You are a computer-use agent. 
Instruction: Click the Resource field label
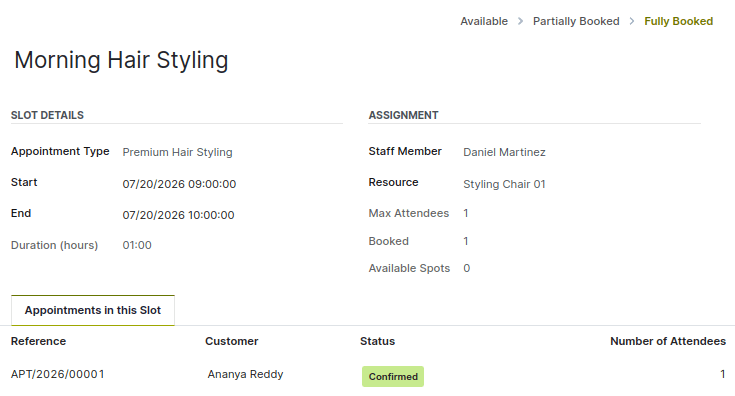coord(393,182)
